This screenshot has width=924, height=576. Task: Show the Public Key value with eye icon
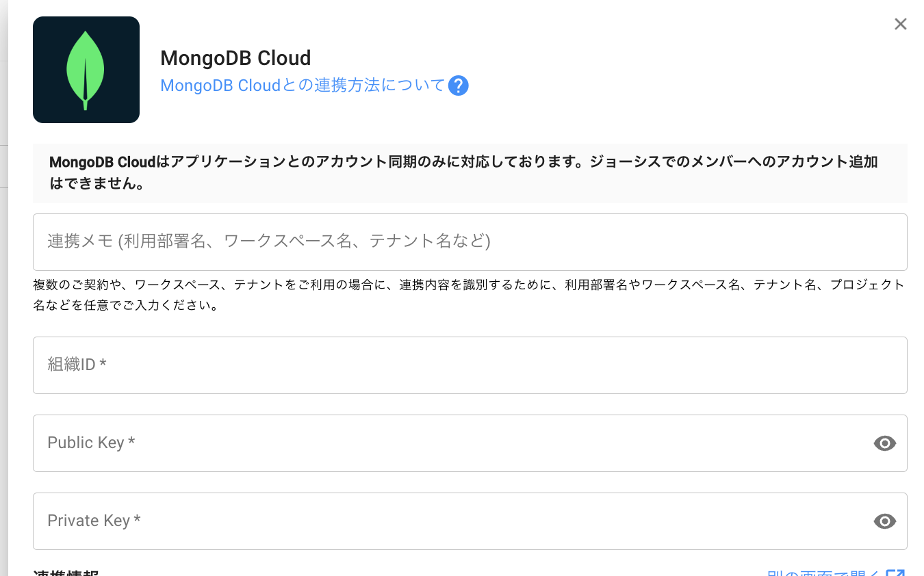884,443
